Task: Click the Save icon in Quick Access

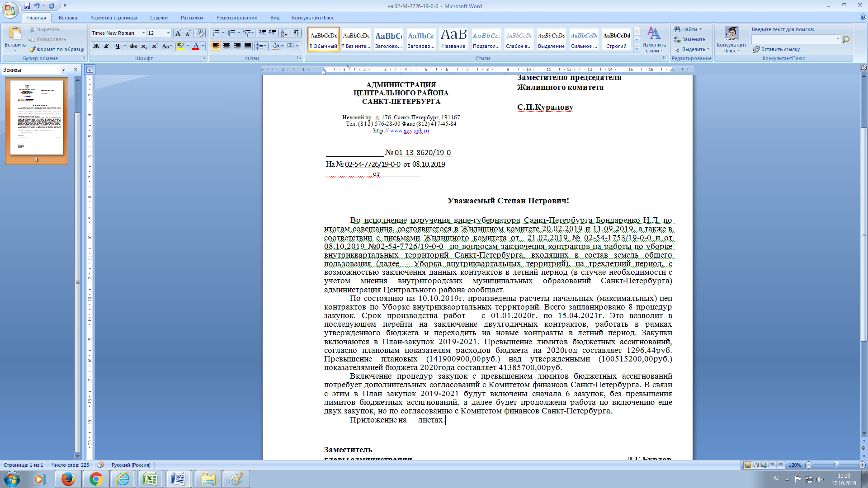Action: (x=27, y=6)
